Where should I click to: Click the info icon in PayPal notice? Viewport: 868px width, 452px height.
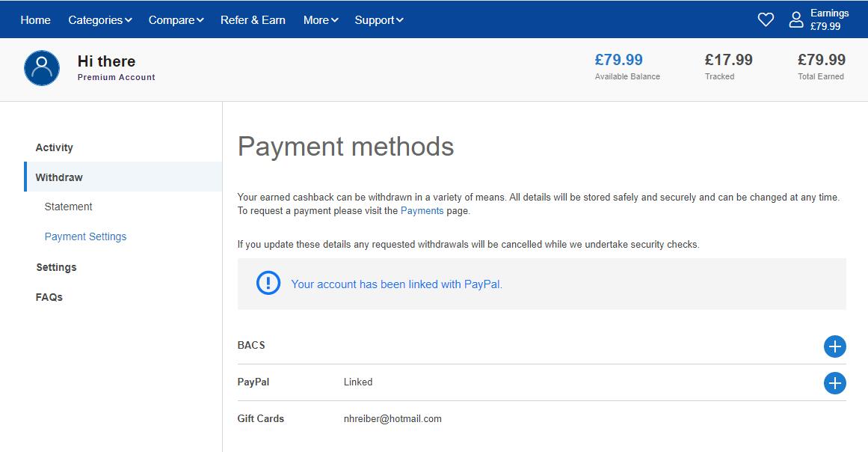point(268,284)
